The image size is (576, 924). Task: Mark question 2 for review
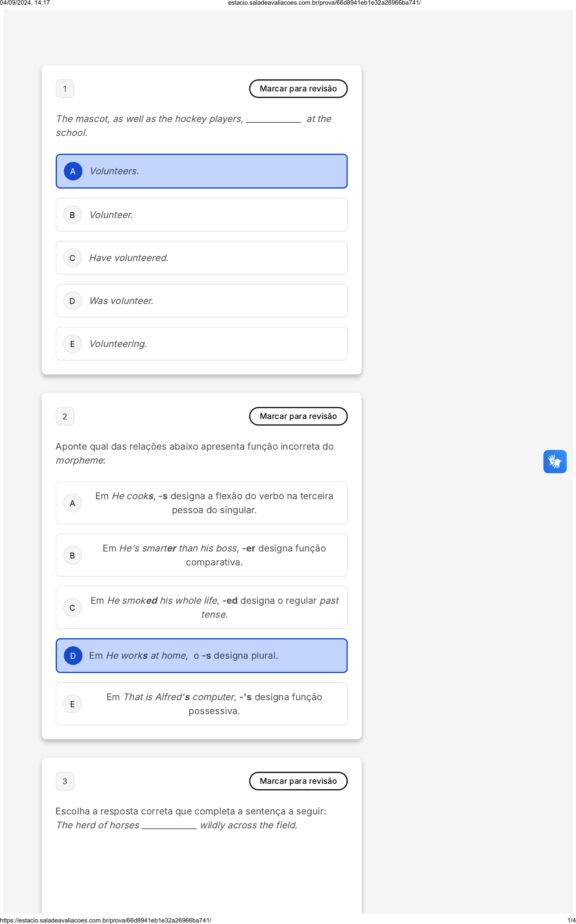tap(298, 416)
